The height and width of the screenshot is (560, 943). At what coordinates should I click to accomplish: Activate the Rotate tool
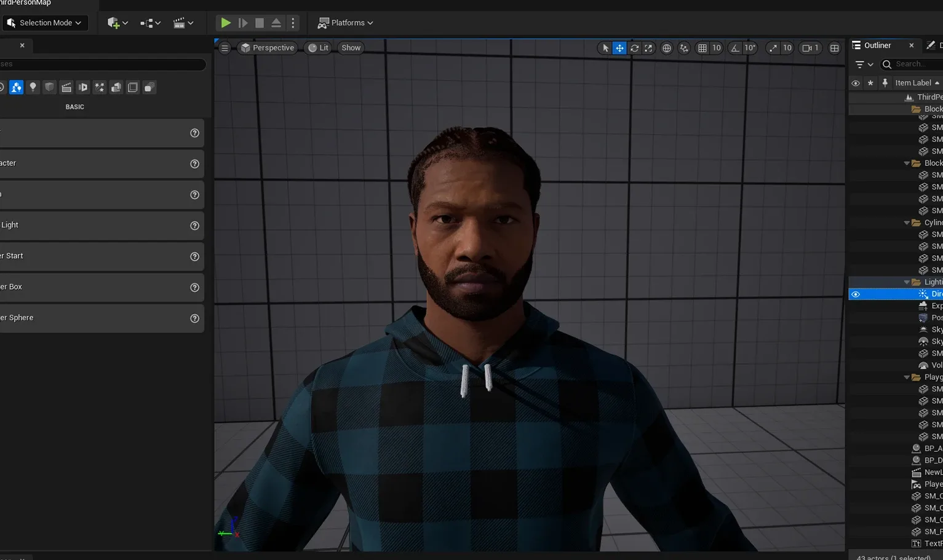(634, 48)
